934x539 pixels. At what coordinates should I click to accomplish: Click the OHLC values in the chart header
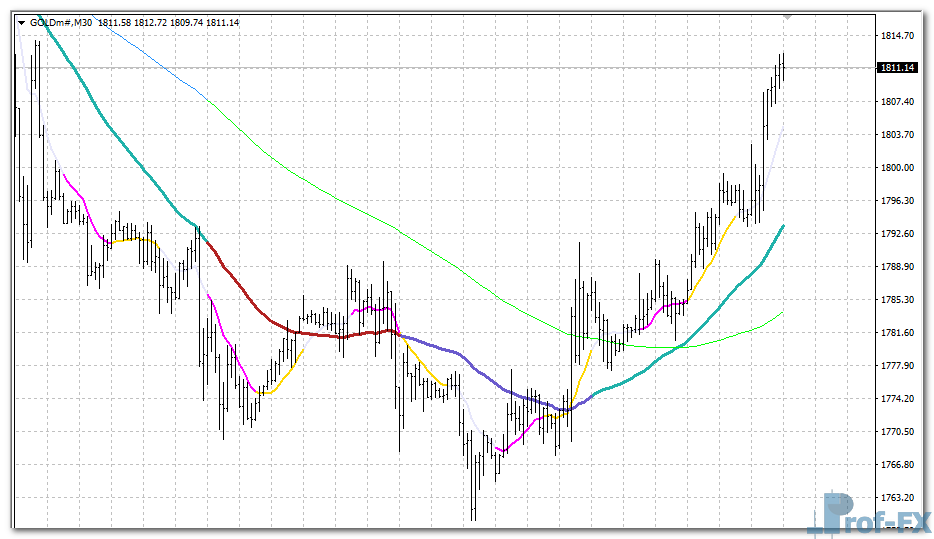[175, 22]
